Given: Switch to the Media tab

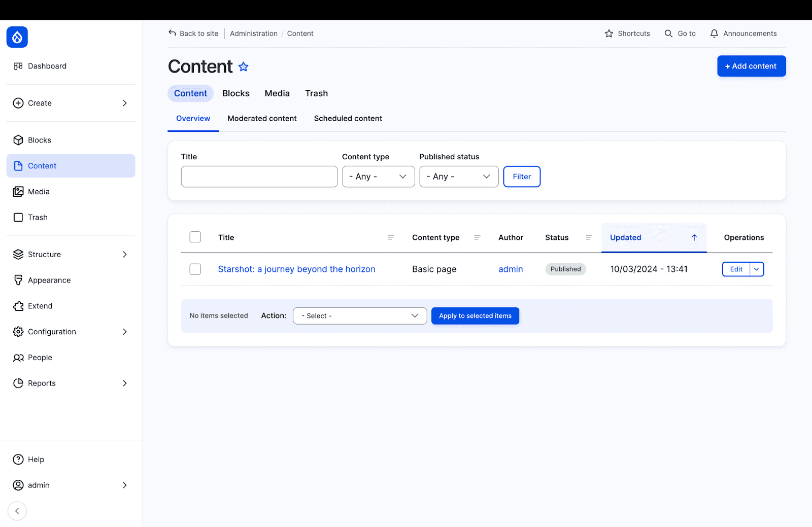Looking at the screenshot, I should (x=277, y=93).
